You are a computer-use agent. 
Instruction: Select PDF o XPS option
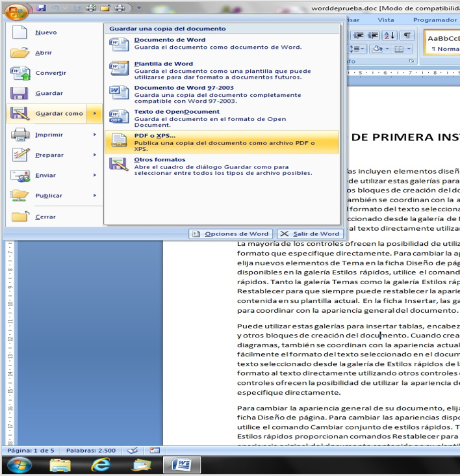coord(222,142)
